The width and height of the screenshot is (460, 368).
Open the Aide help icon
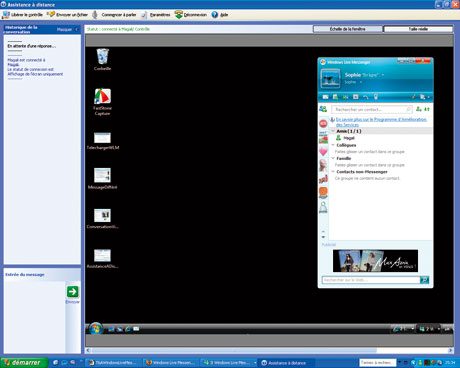[215, 15]
